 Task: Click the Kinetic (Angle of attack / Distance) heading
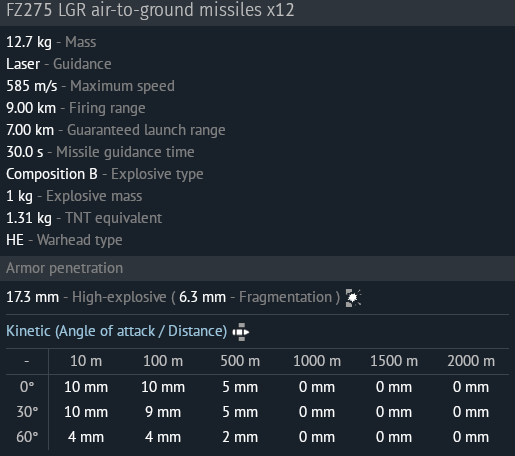click(x=117, y=331)
